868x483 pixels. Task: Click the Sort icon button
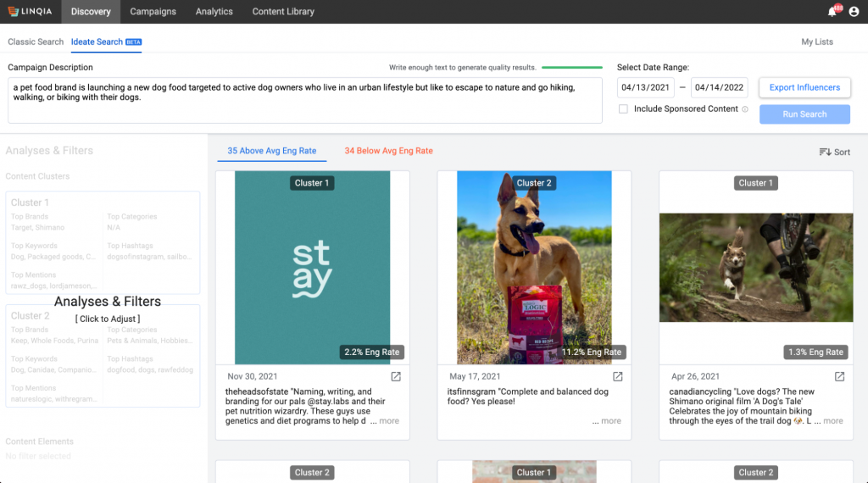point(834,152)
